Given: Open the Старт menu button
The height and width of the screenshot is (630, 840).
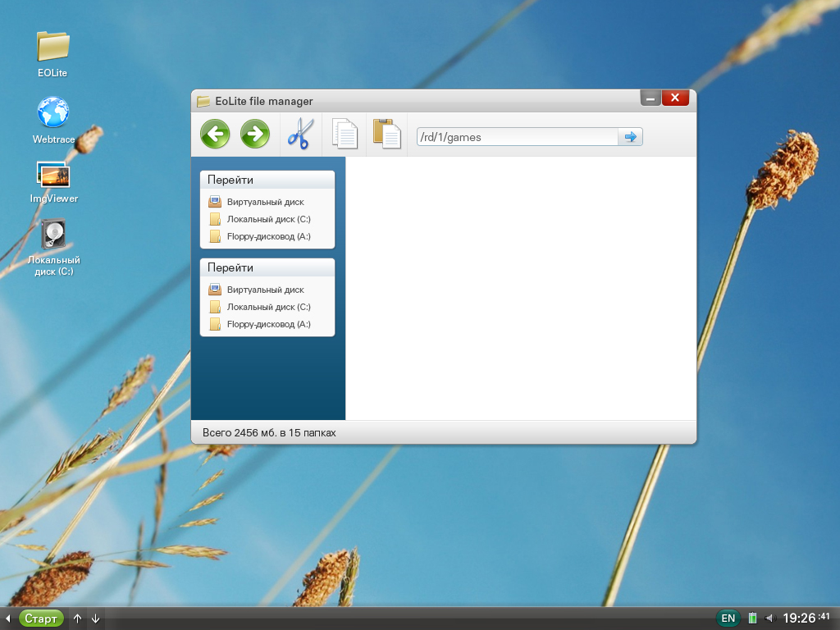Looking at the screenshot, I should point(40,619).
